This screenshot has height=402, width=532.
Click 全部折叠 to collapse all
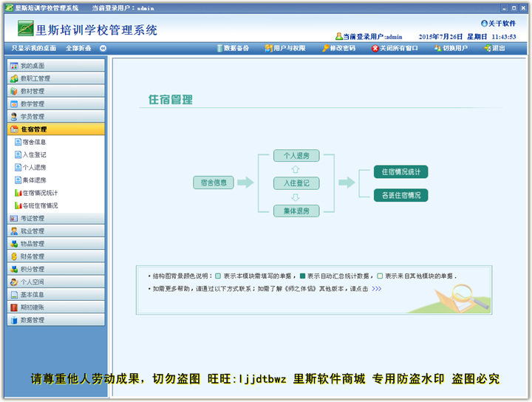click(x=78, y=48)
